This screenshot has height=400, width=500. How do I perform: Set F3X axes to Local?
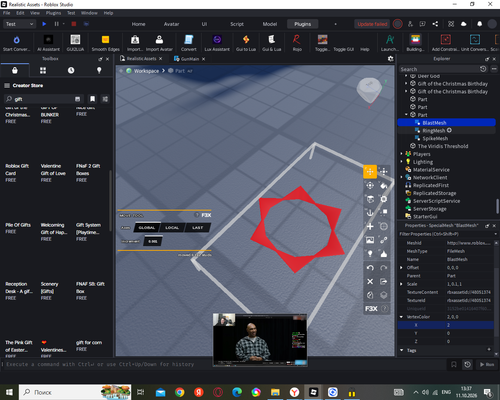(172, 228)
